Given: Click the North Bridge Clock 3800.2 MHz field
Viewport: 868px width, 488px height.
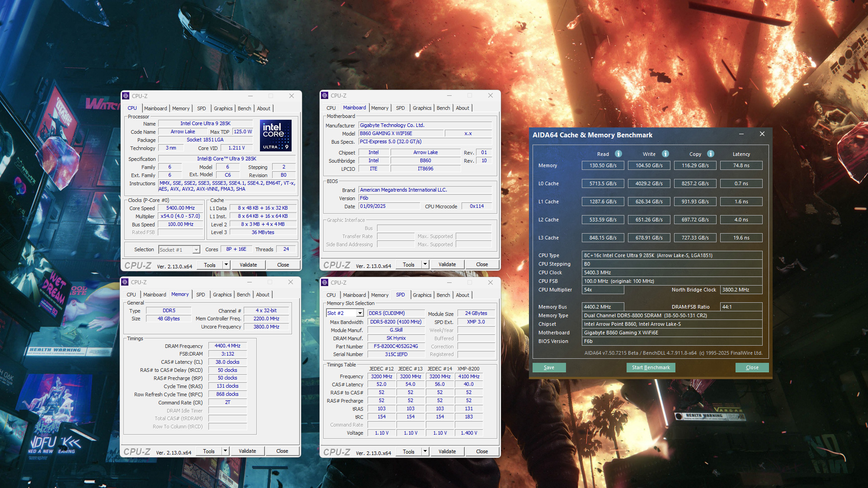Looking at the screenshot, I should coord(741,290).
